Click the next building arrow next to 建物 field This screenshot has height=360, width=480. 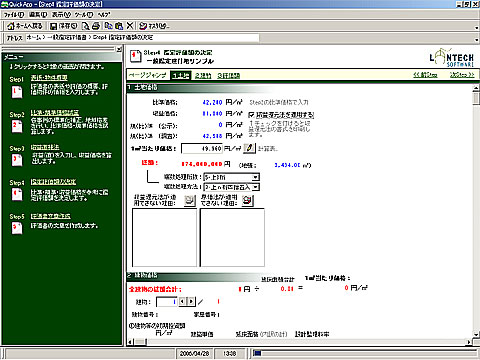tap(191, 302)
